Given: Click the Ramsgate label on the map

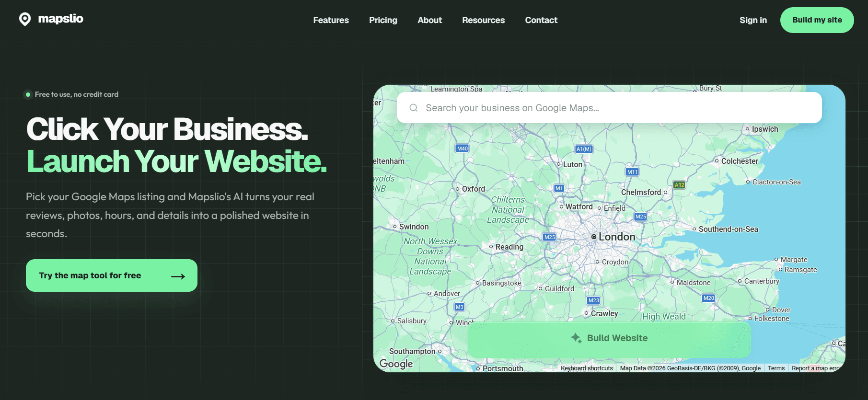Looking at the screenshot, I should coord(800,270).
